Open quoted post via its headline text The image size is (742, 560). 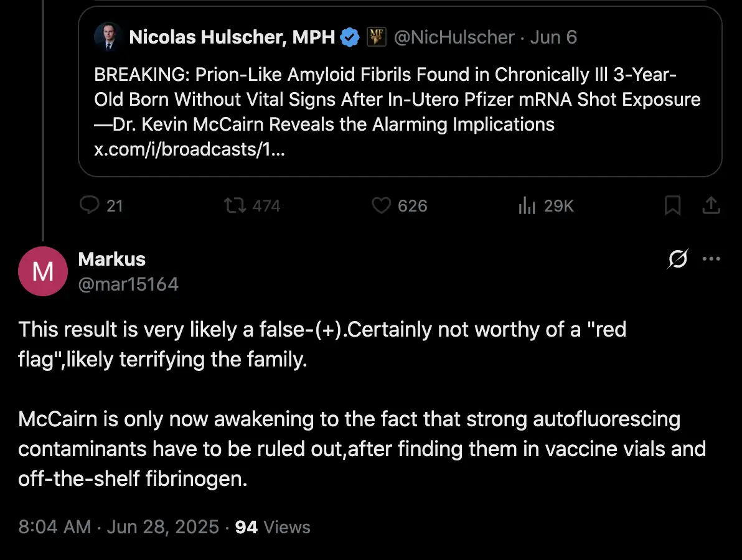(397, 100)
